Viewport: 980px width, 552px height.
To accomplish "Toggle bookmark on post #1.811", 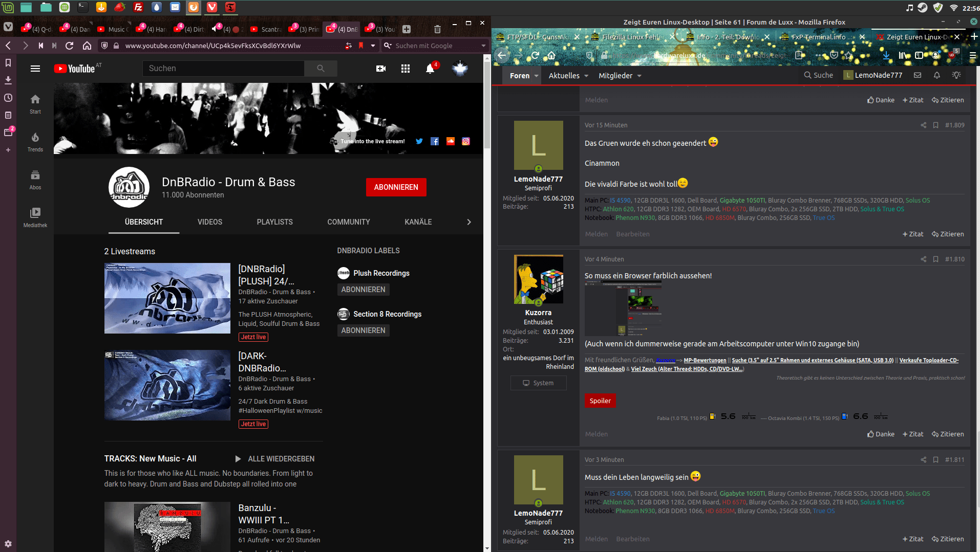I will [935, 460].
